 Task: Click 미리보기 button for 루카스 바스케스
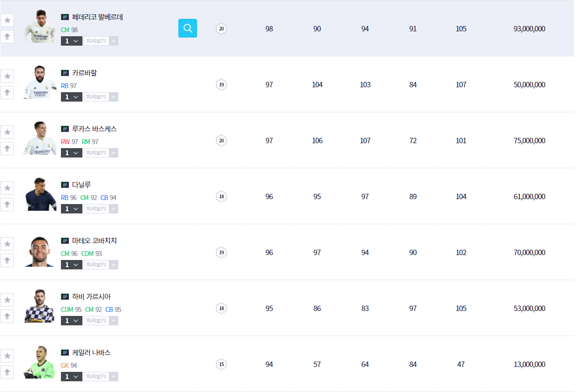[x=96, y=153]
